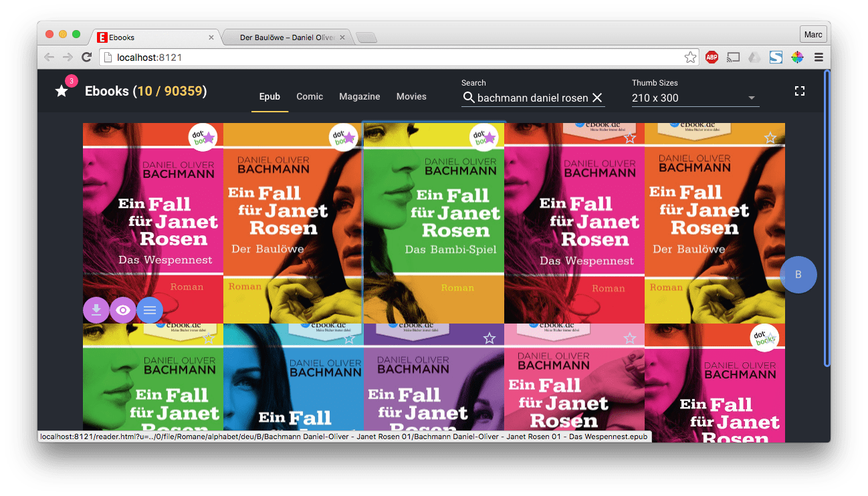Click the blue S extension icon
This screenshot has width=868, height=496.
pos(776,57)
